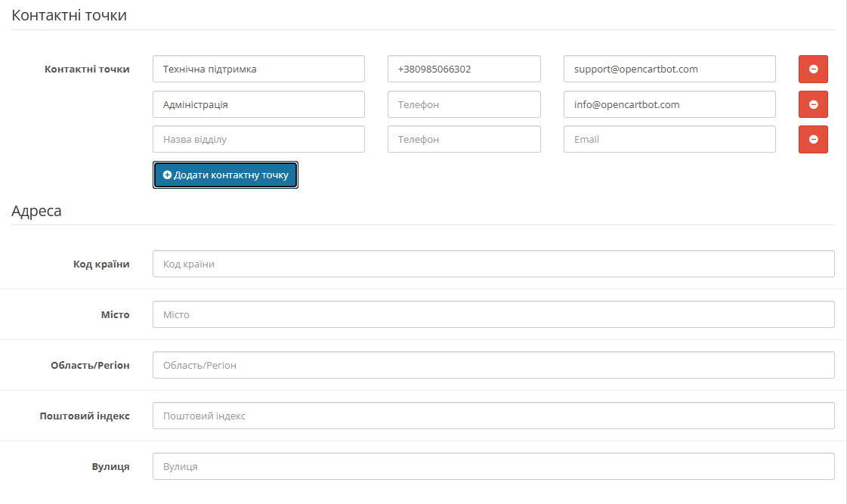This screenshot has height=504, width=847.
Task: Click the Поштовий індекс input field
Action: click(493, 416)
